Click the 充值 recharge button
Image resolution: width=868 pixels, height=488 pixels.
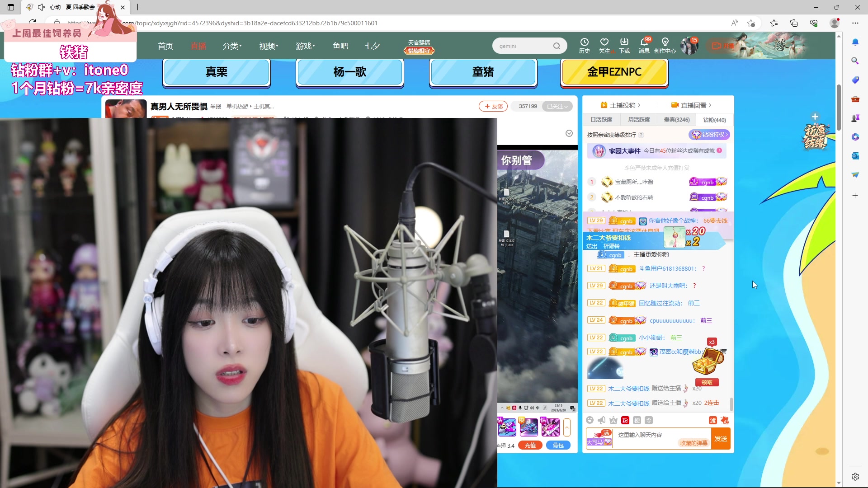pyautogui.click(x=530, y=445)
